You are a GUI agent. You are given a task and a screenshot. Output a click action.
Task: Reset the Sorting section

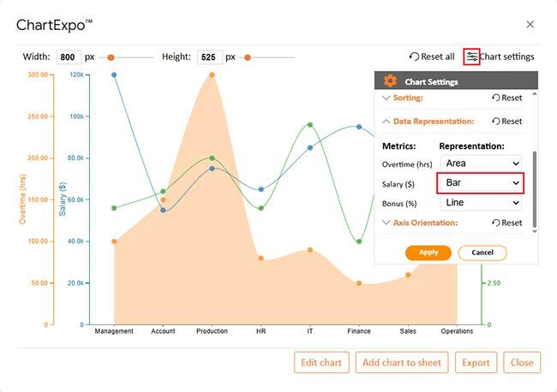coord(506,98)
